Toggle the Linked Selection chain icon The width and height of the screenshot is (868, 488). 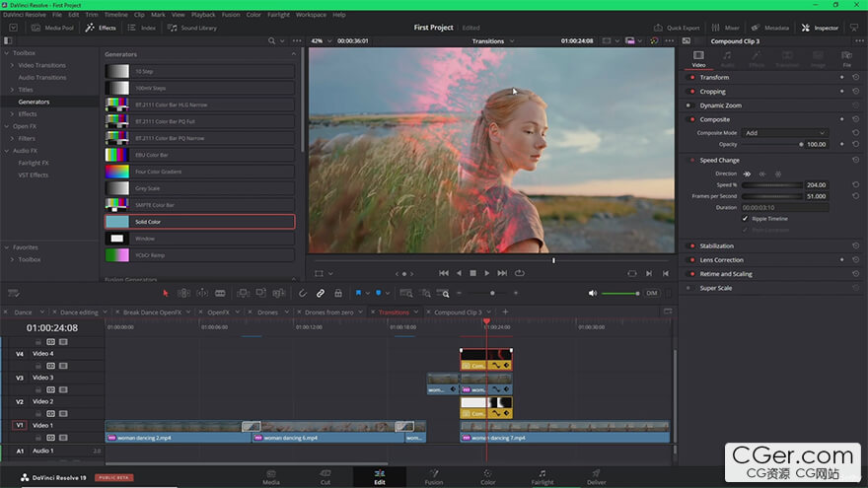click(x=320, y=293)
